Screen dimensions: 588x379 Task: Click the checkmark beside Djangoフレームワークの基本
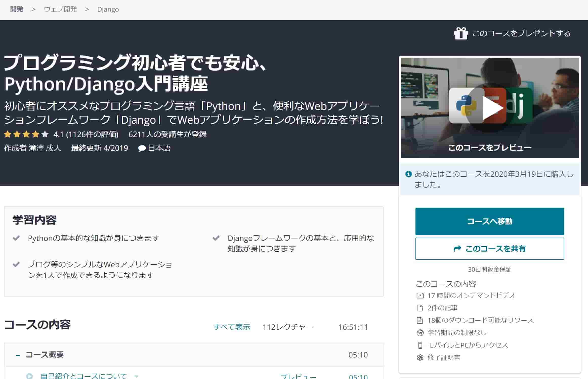click(216, 238)
